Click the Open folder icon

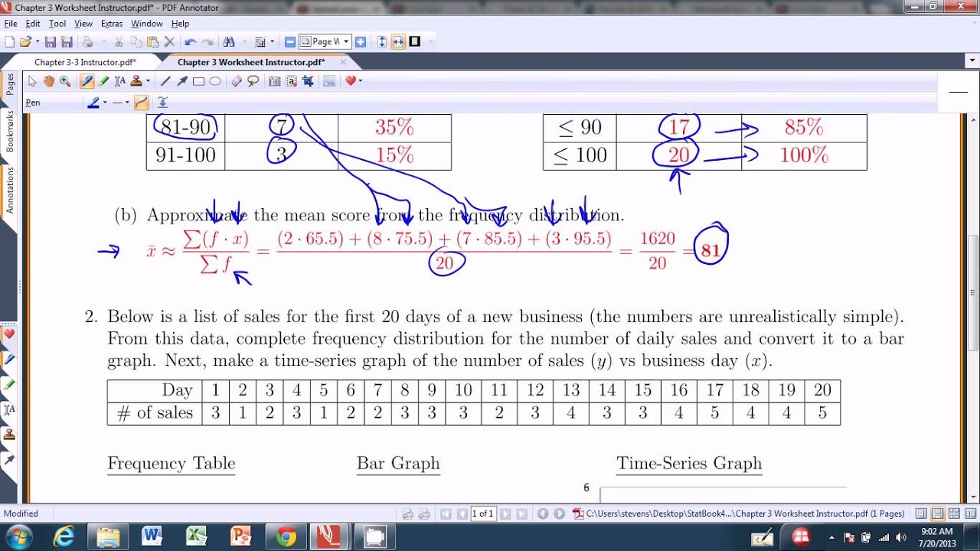[x=25, y=42]
